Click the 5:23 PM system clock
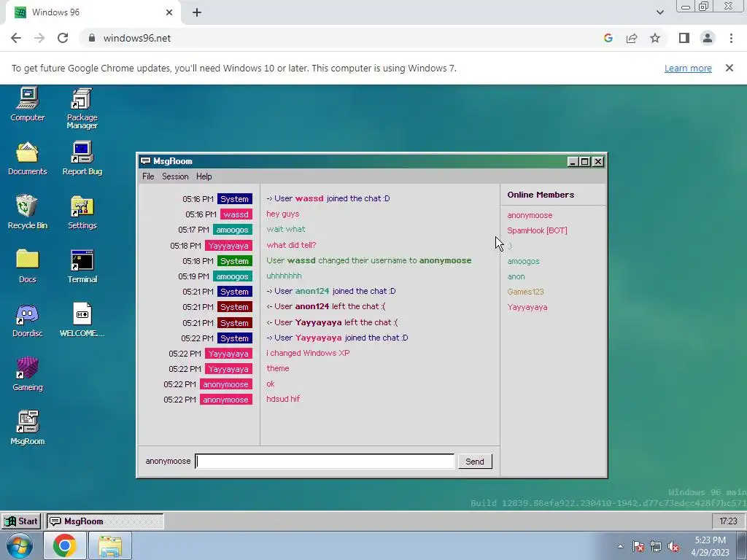This screenshot has height=560, width=747. (x=710, y=546)
